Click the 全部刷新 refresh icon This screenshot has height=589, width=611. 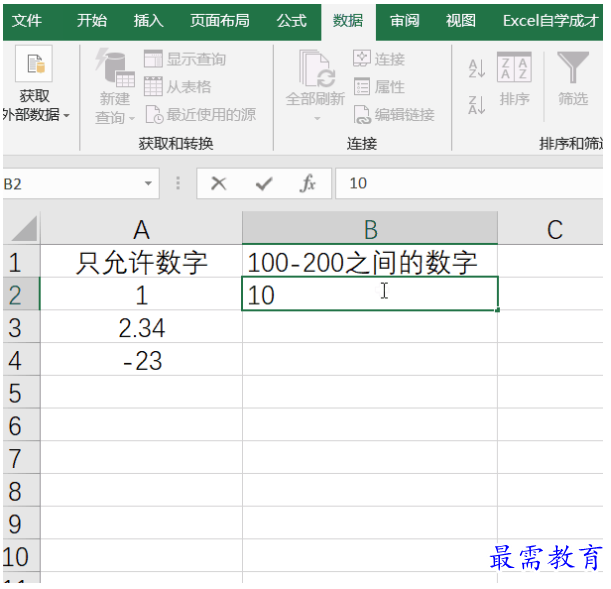pos(317,68)
